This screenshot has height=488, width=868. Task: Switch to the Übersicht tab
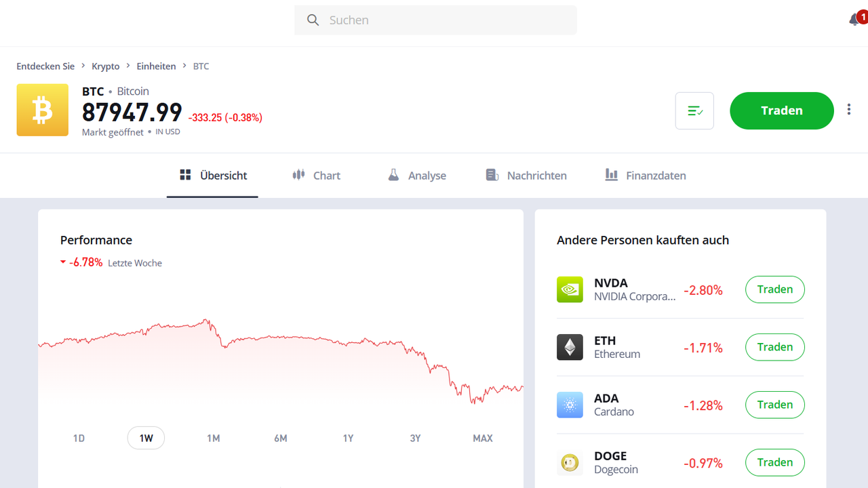pos(212,176)
